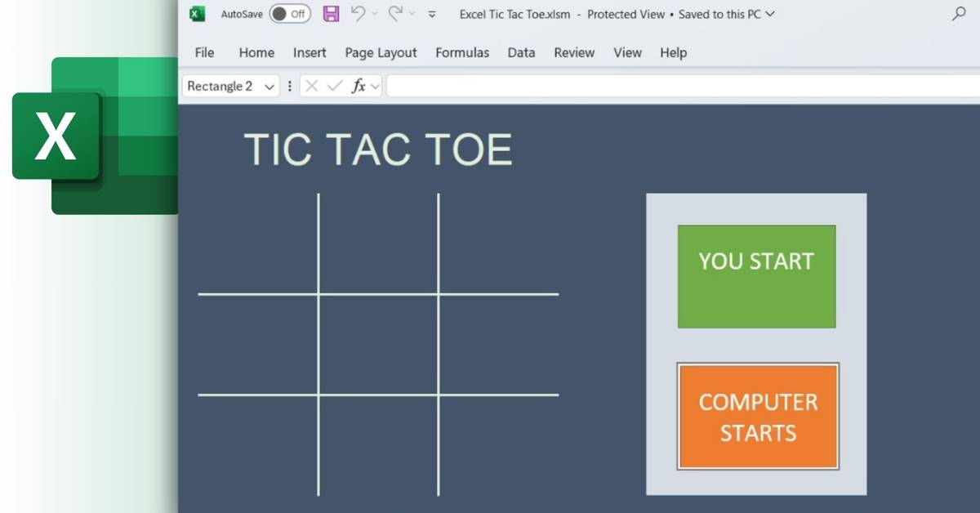Viewport: 980px width, 513px height.
Task: Open the Undo history dropdown arrow
Action: (x=375, y=14)
